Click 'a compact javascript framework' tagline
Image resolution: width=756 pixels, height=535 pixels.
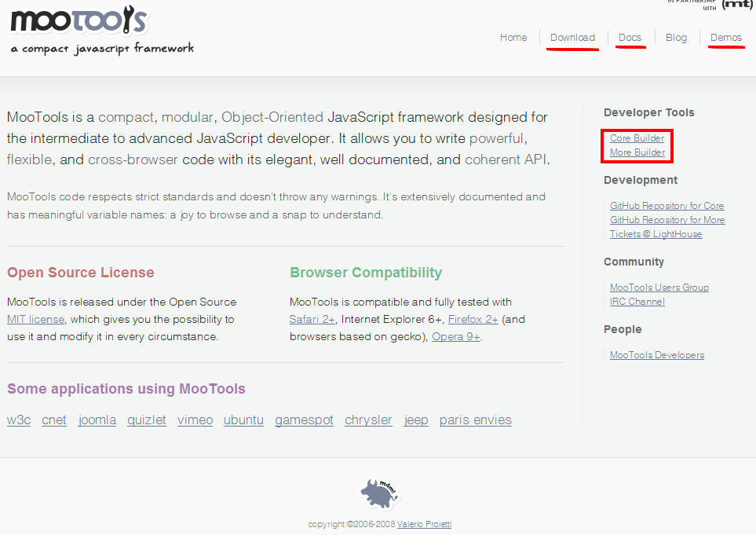tap(102, 48)
